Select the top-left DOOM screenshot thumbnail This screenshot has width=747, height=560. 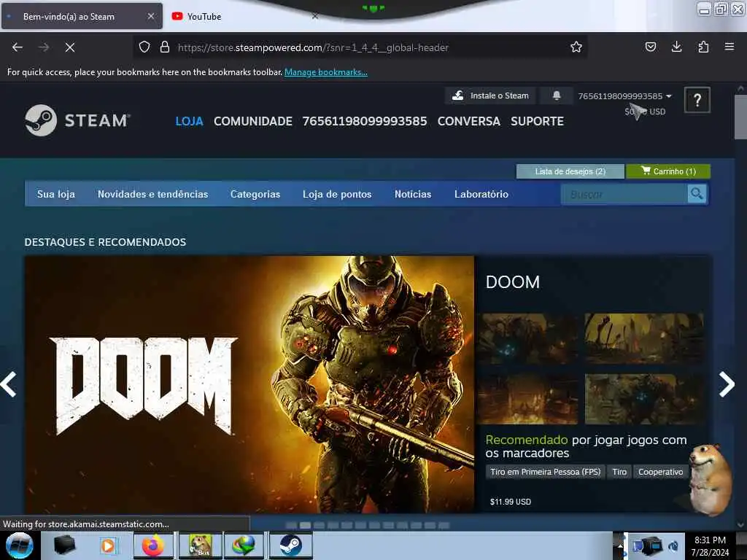(x=528, y=338)
